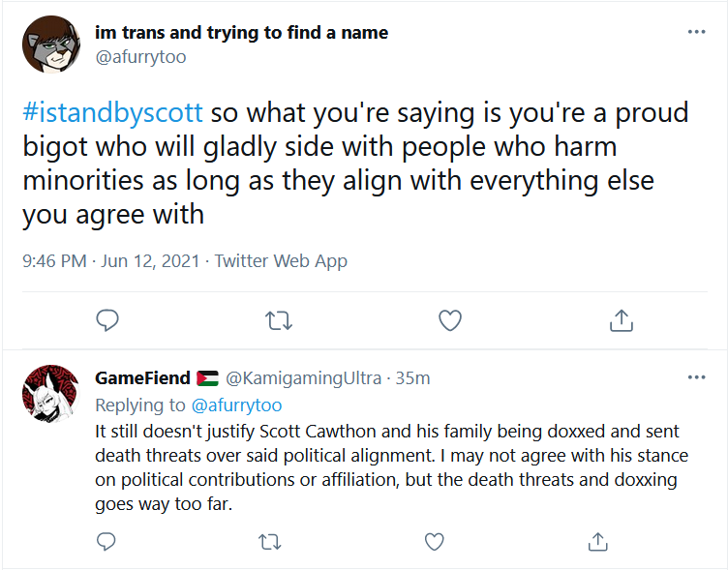Like the main tweet by afurrytoo
The height and width of the screenshot is (570, 728).
click(450, 320)
